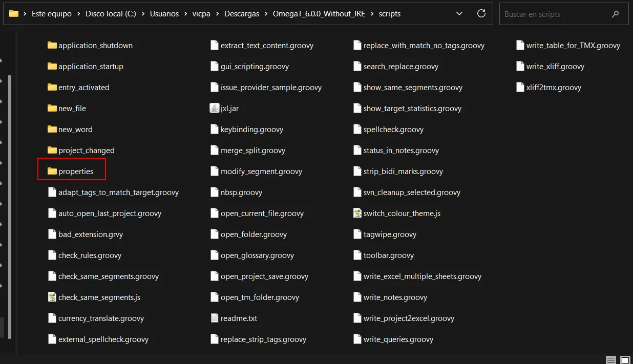Open the readme.txt file

(239, 318)
